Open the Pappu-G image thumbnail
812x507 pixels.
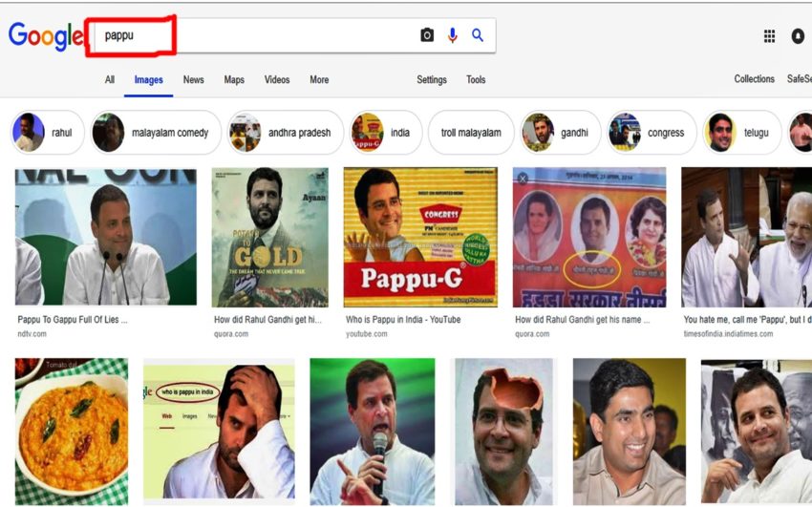click(420, 237)
